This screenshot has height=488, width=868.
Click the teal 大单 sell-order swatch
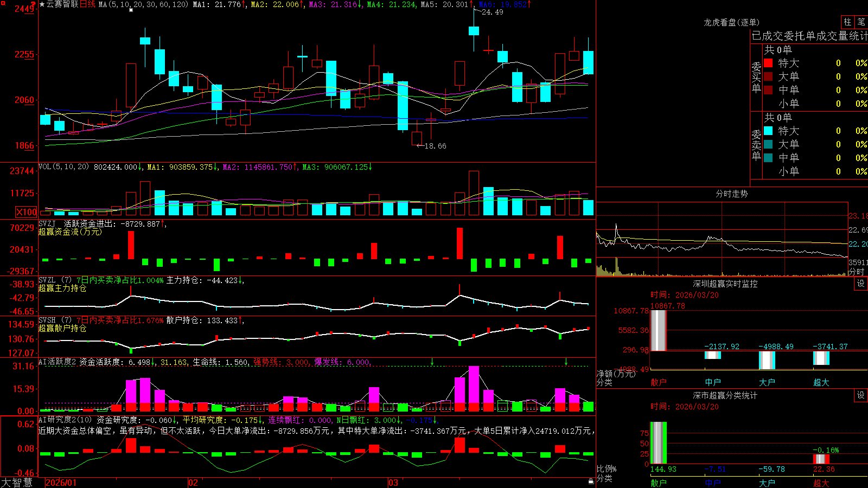768,144
